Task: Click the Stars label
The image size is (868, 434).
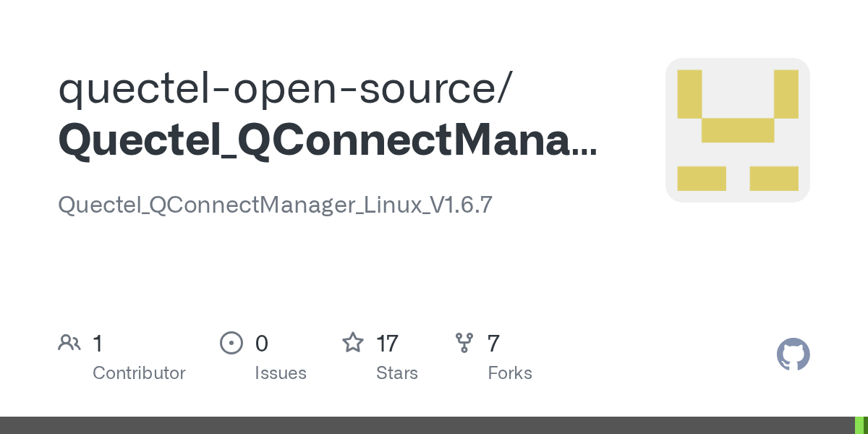Action: pos(396,373)
